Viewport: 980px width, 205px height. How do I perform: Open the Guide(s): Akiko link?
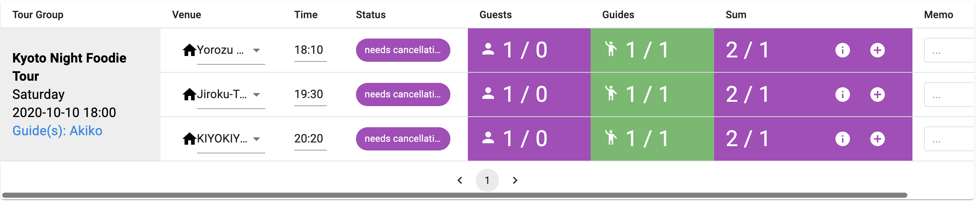point(57,131)
